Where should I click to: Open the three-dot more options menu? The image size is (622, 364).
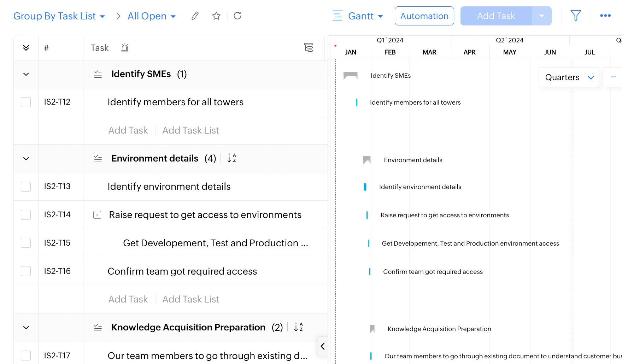pyautogui.click(x=605, y=16)
